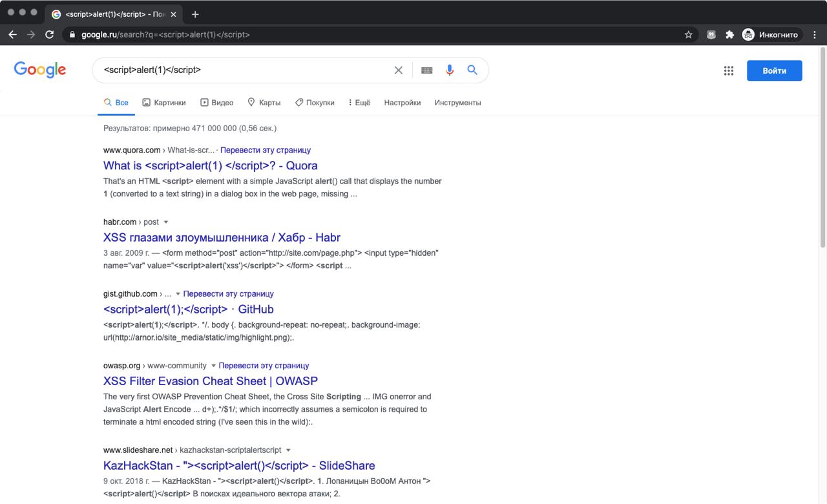Close the current browser tab
Image resolution: width=827 pixels, height=504 pixels.
pos(173,14)
